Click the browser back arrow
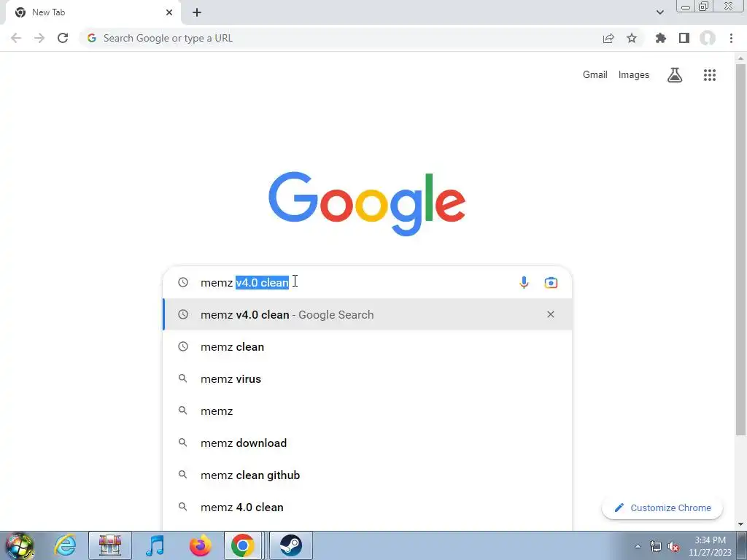747x560 pixels. (x=16, y=38)
